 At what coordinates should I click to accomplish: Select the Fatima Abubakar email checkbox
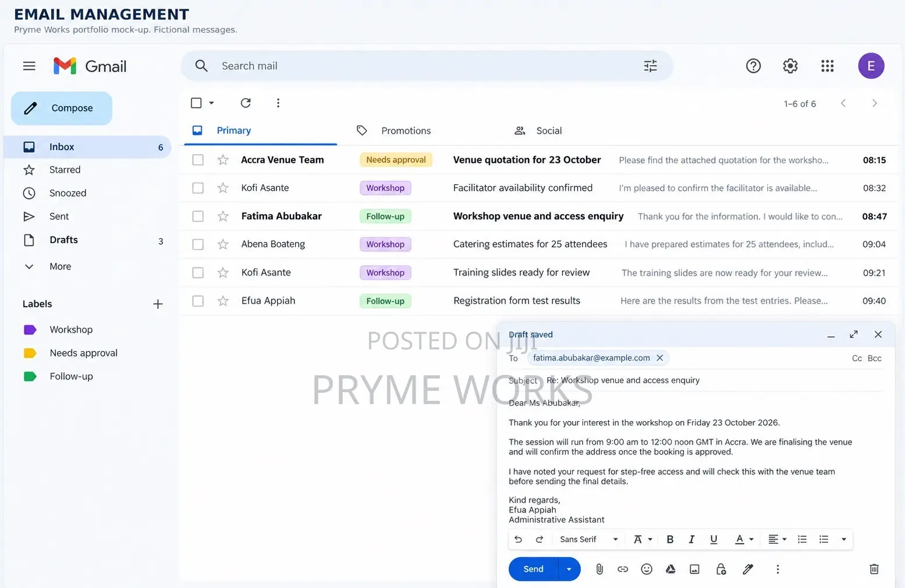pyautogui.click(x=198, y=216)
